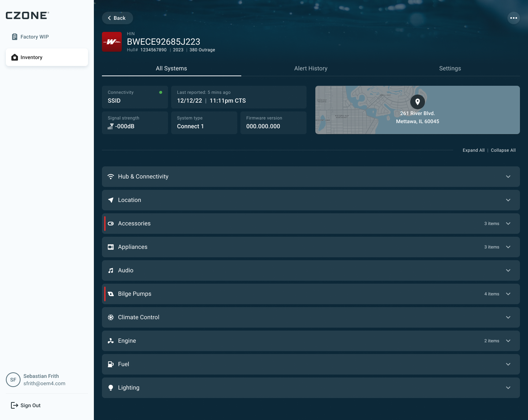
Task: Expand the Accessories section chevron
Action: (508, 224)
